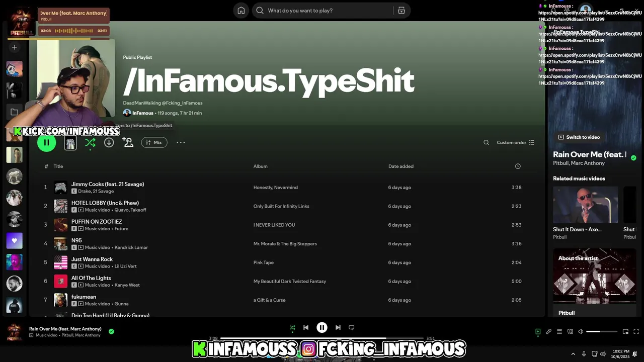Open the Queue icon
Screen dimensions: 644x362
(559, 331)
